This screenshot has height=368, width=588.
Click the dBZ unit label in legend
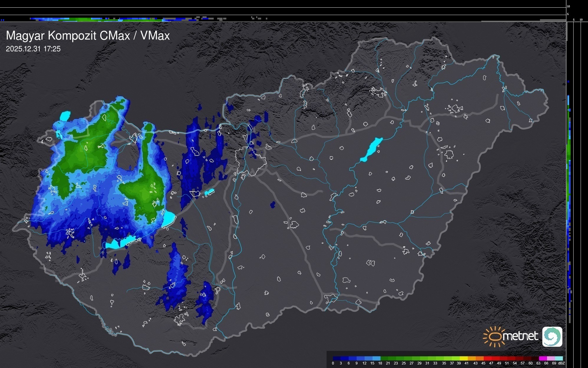pos(561,363)
